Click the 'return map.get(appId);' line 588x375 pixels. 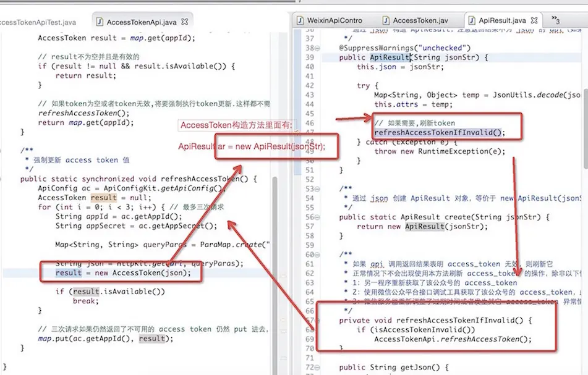pyautogui.click(x=86, y=122)
